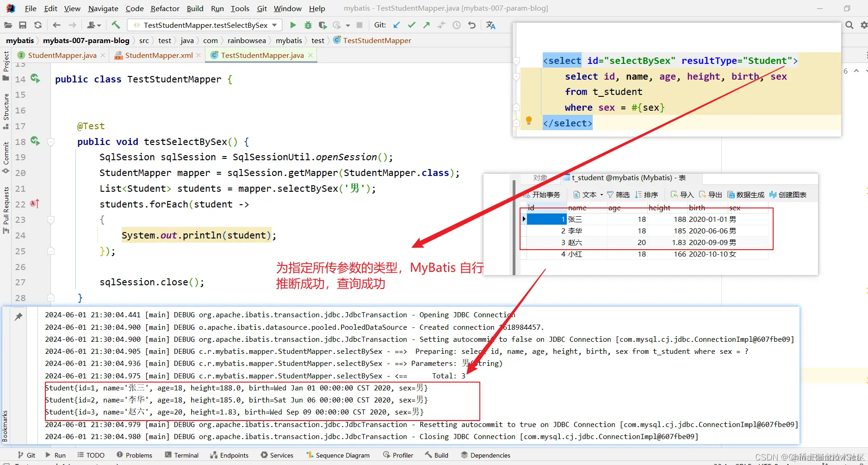Open the Navigate menu
Image resolution: width=868 pixels, height=465 pixels.
[103, 8]
